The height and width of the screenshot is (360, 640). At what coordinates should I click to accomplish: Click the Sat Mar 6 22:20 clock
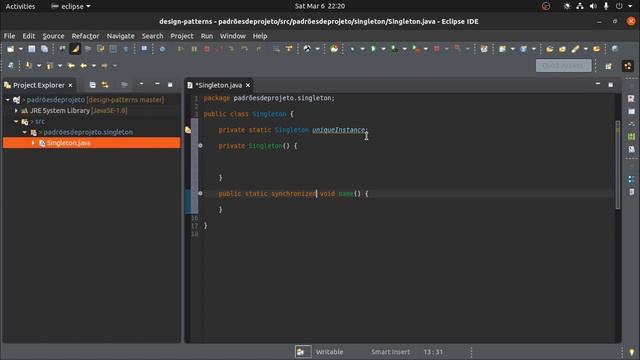(320, 6)
